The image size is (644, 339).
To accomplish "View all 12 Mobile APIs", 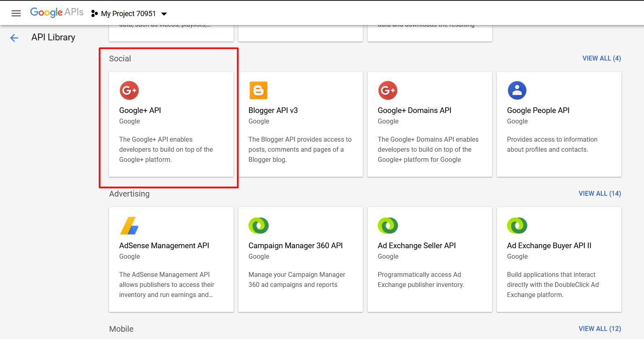I will [600, 329].
